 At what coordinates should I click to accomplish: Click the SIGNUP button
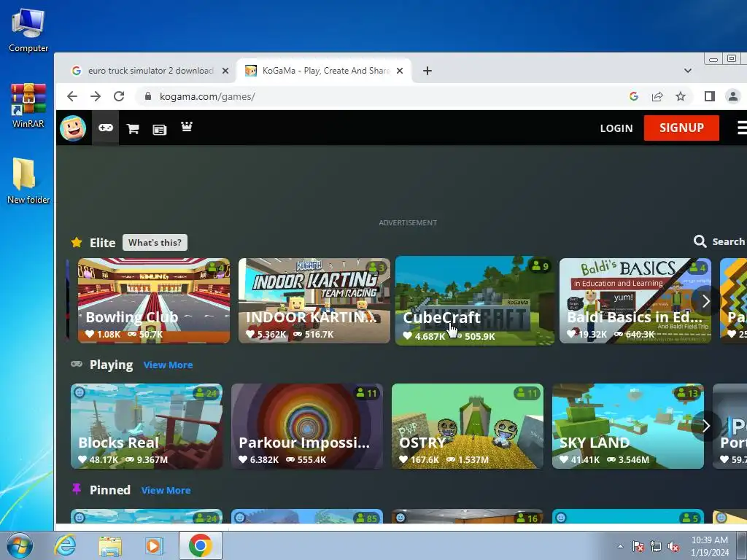(681, 128)
